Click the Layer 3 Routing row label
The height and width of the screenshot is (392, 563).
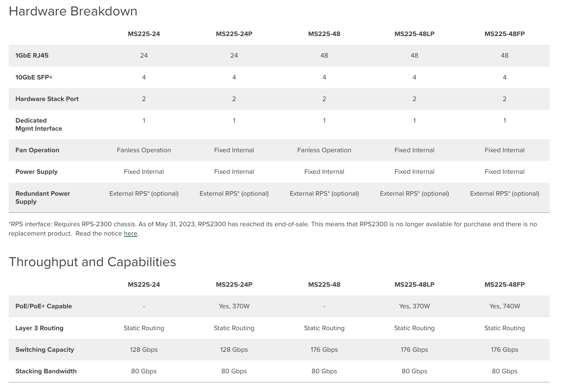point(39,328)
